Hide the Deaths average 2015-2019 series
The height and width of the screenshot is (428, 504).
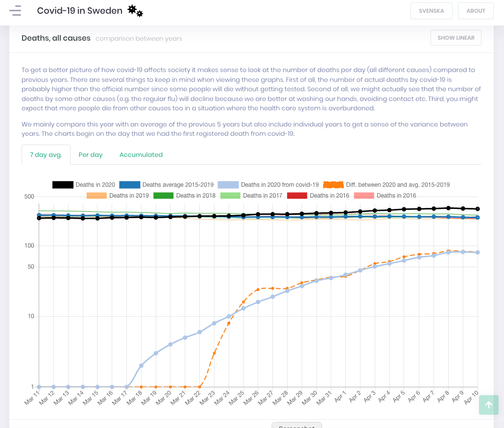167,185
